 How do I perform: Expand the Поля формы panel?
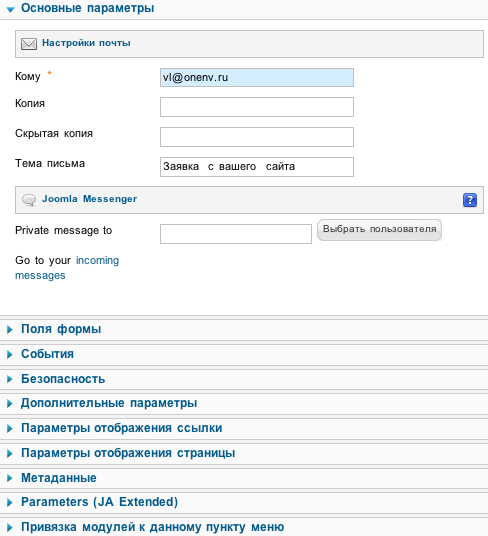point(244,329)
